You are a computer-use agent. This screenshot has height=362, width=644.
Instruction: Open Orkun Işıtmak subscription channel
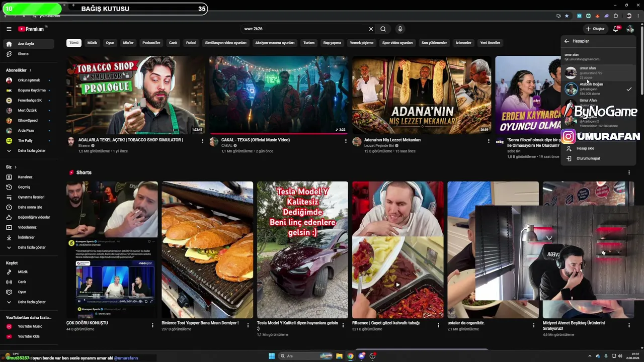click(28, 80)
